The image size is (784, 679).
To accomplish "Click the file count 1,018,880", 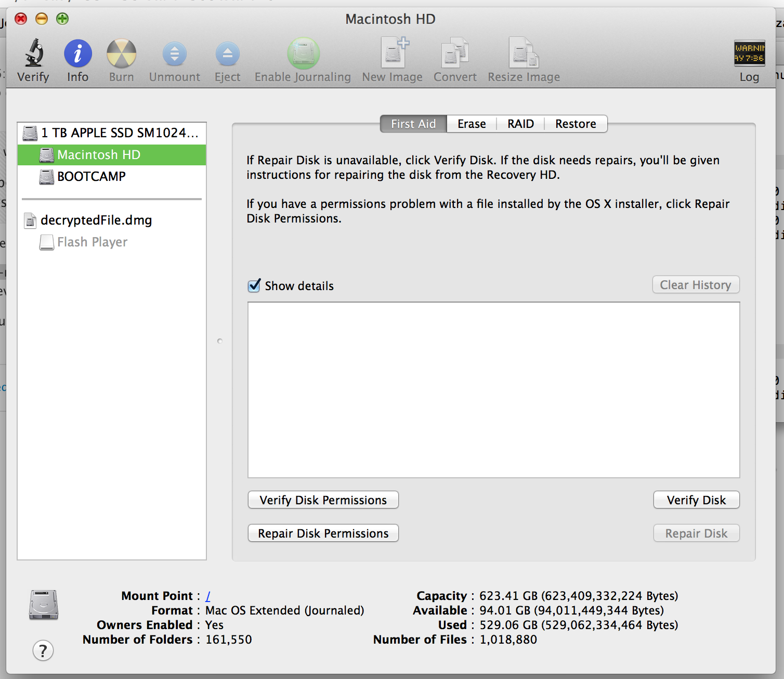I will pyautogui.click(x=508, y=639).
